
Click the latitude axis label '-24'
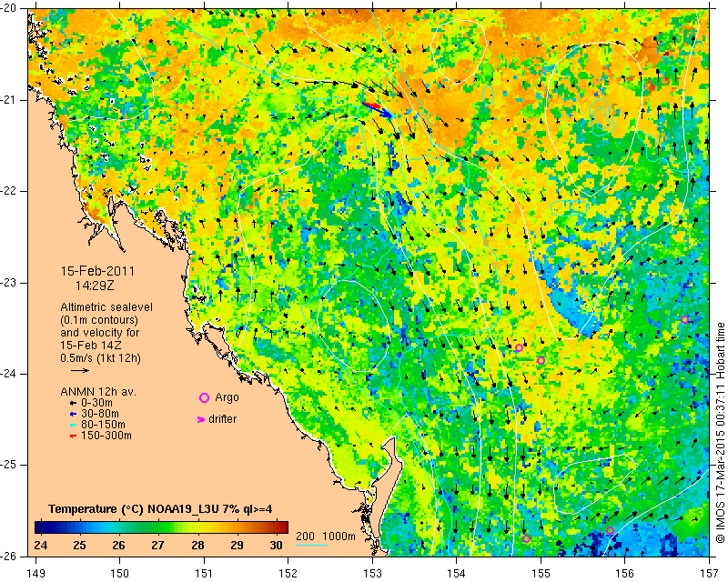tap(9, 374)
